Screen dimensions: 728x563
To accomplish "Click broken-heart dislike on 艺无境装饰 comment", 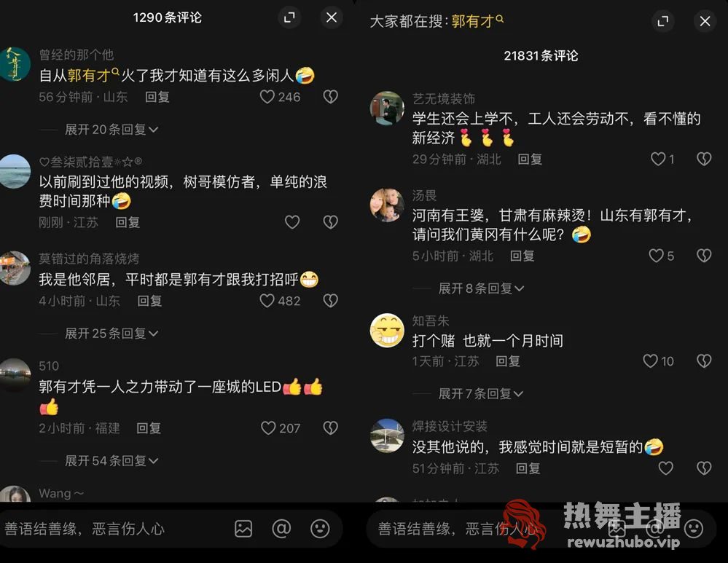I will [704, 159].
